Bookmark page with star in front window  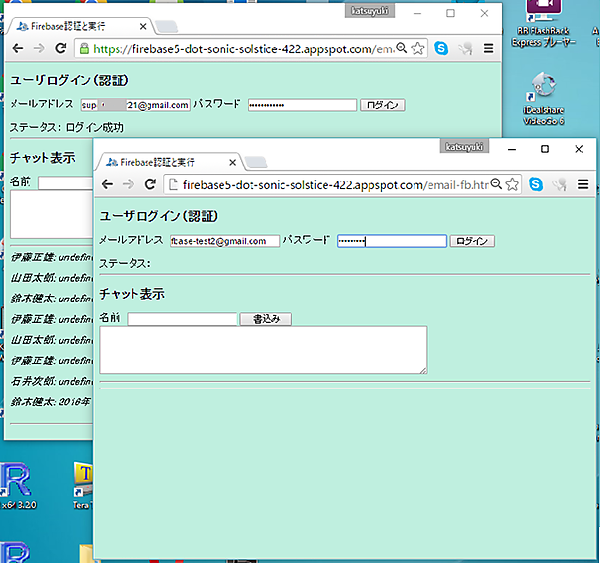coord(512,185)
